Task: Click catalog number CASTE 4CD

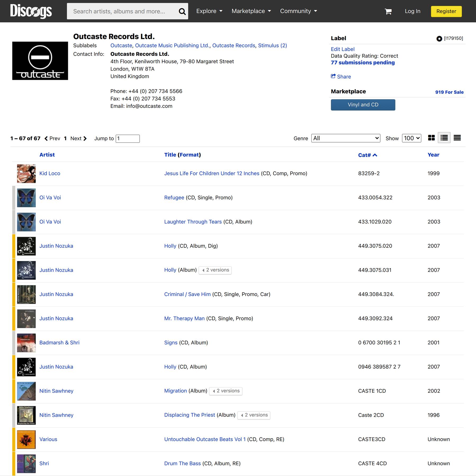Action: point(372,464)
